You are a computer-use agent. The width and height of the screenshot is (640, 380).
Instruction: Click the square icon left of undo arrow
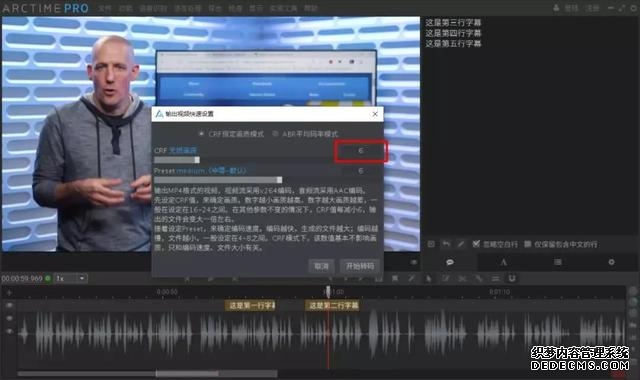431,244
